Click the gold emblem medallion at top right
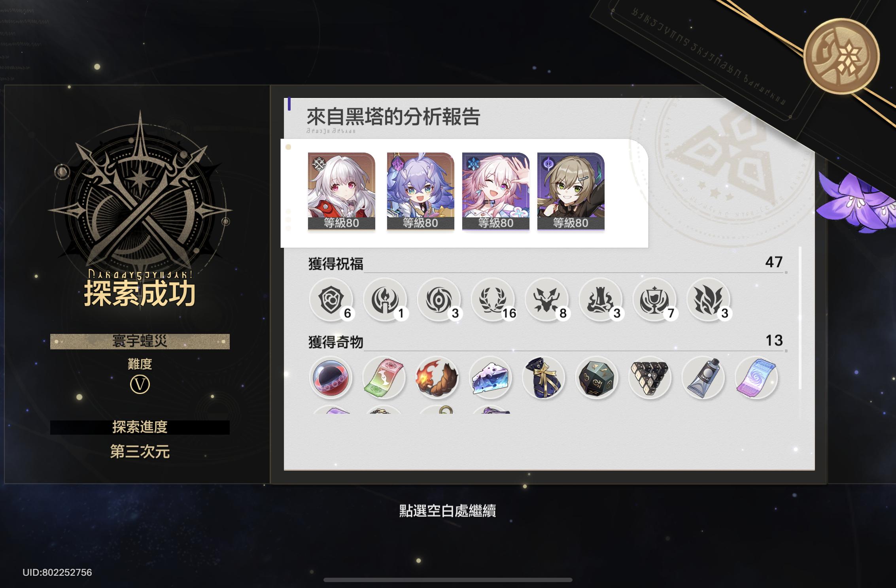This screenshot has width=896, height=588. click(842, 56)
